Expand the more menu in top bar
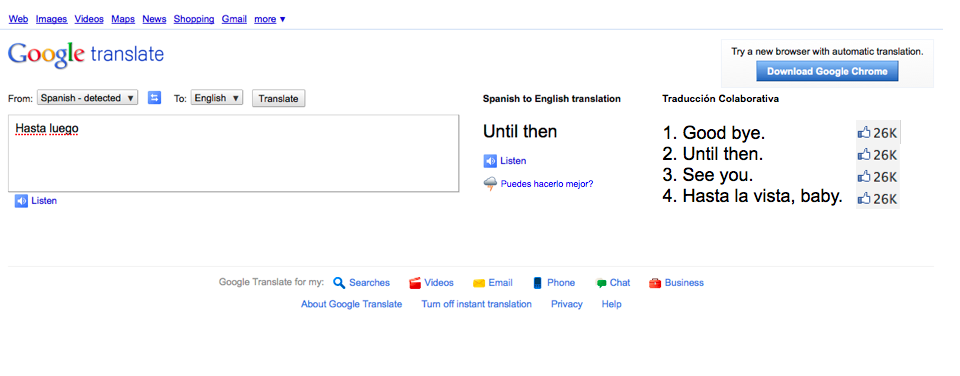Screen dimensions: 960x376 click(270, 19)
